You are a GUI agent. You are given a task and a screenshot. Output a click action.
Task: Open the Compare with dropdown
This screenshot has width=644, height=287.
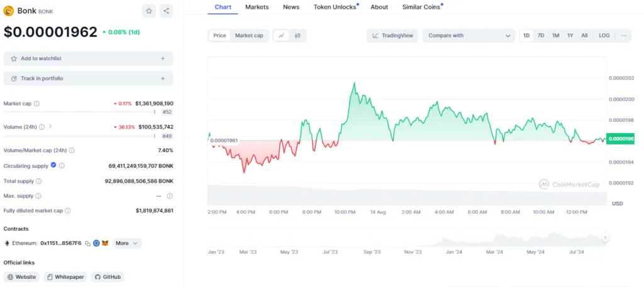coord(469,36)
